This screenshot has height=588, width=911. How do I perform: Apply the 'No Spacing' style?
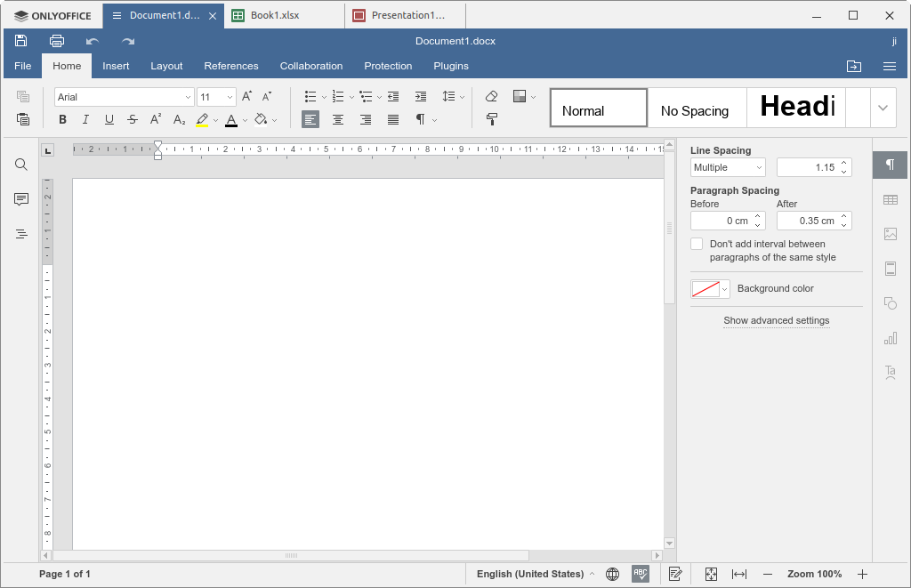click(695, 110)
